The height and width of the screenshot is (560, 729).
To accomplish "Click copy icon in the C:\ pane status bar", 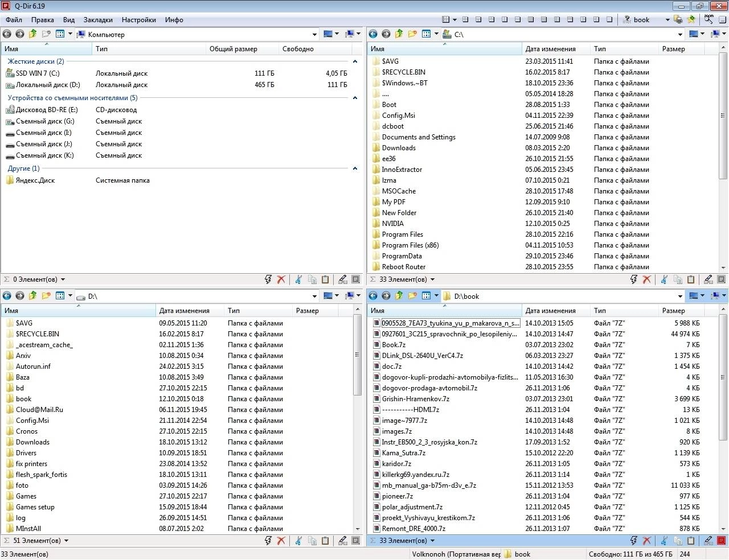I will (678, 279).
